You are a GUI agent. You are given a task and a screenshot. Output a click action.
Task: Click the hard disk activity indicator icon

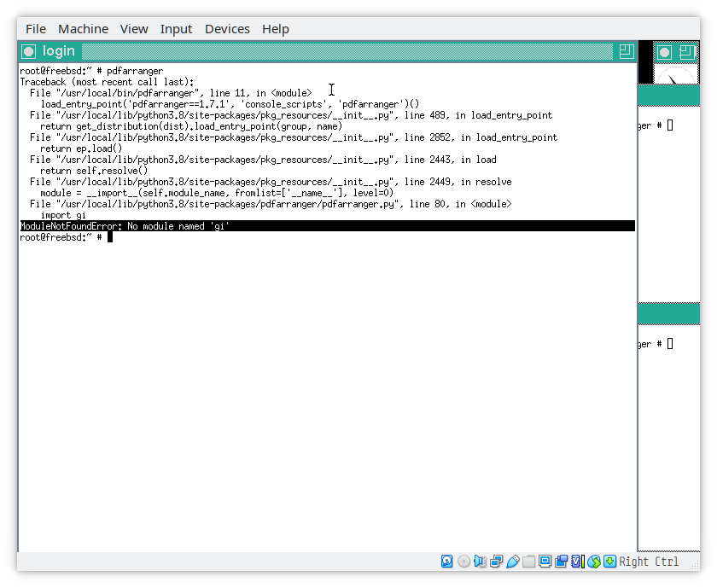(x=447, y=562)
